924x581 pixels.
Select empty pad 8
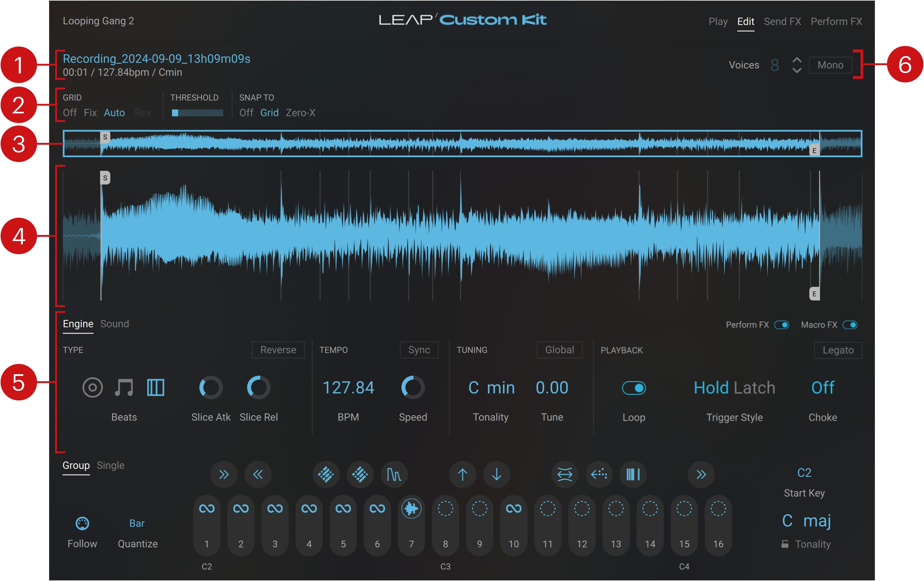[x=446, y=525]
